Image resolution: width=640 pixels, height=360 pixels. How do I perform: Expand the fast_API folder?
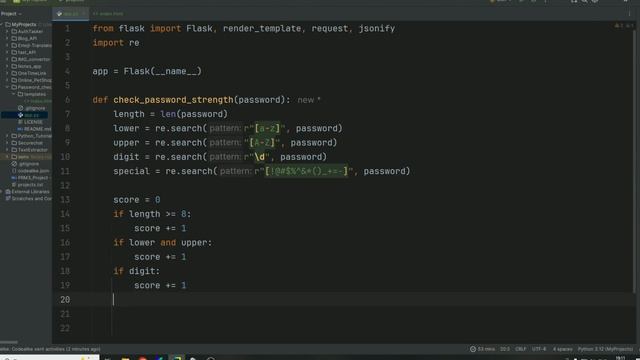(x=7, y=52)
